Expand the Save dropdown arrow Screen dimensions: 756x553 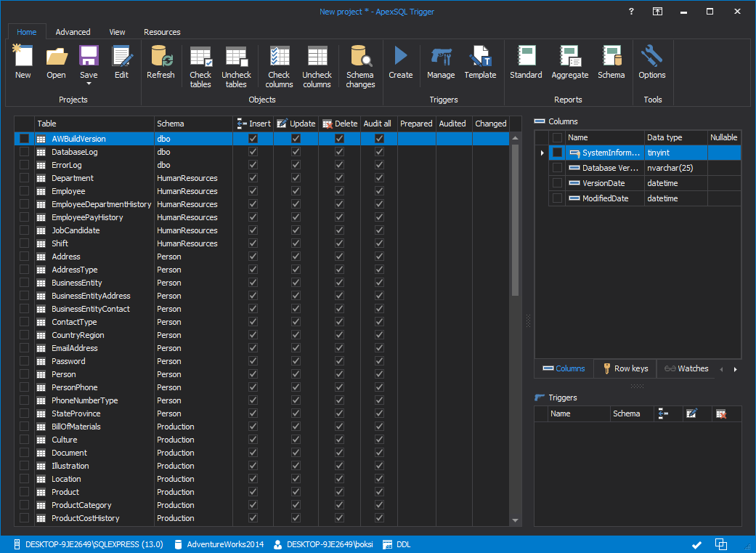click(89, 85)
